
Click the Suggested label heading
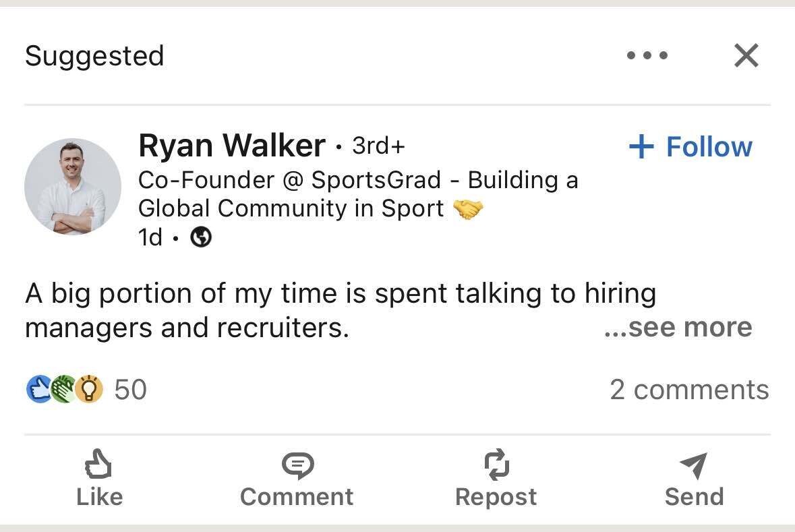click(x=94, y=56)
